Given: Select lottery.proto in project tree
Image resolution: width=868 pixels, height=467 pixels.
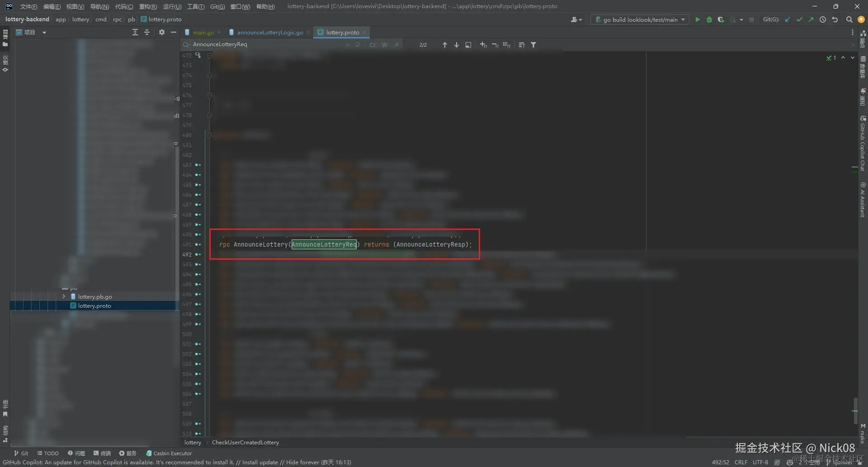Looking at the screenshot, I should pos(94,305).
